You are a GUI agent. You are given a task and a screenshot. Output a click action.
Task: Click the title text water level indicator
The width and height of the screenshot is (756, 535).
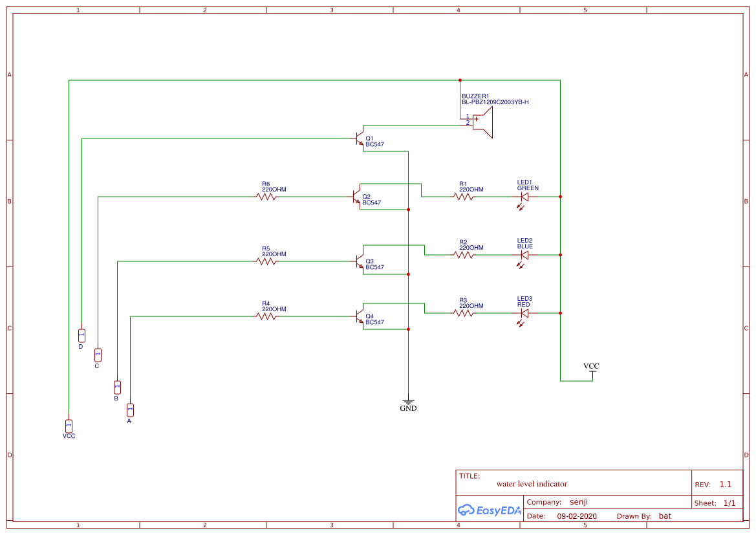click(x=532, y=485)
